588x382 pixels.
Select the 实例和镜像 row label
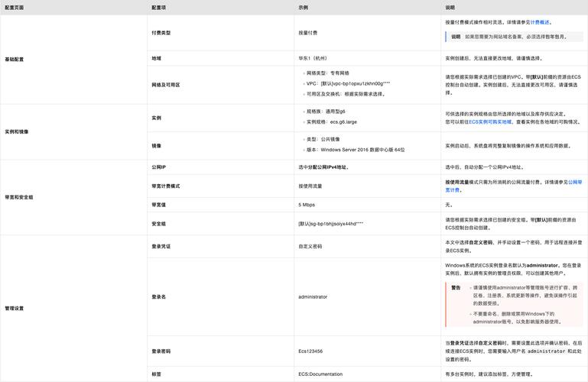click(17, 132)
